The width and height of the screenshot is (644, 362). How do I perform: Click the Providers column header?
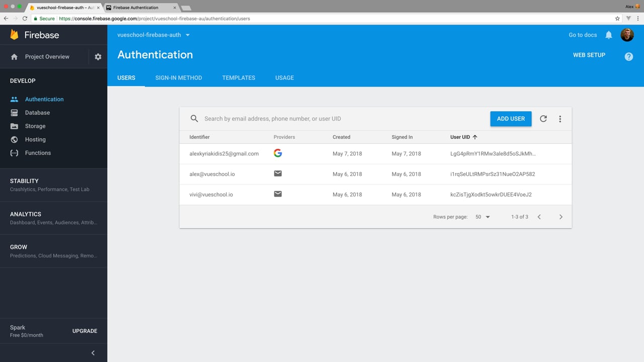[x=284, y=137]
